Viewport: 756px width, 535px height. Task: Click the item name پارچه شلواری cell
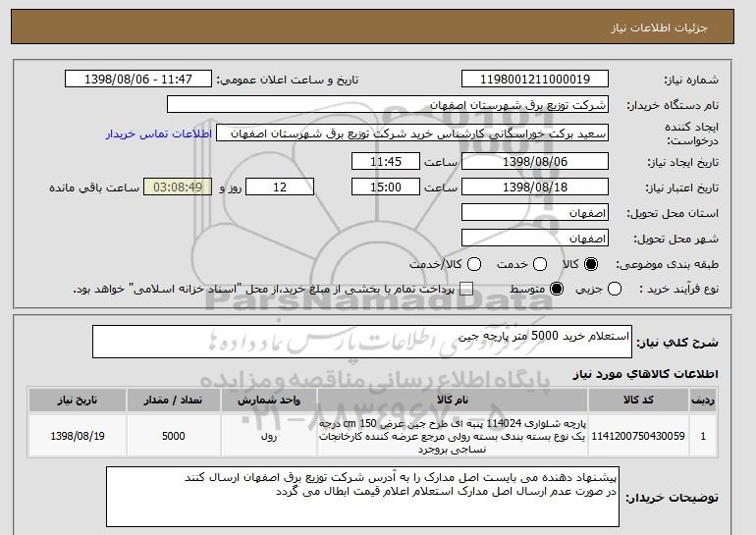pos(453,436)
